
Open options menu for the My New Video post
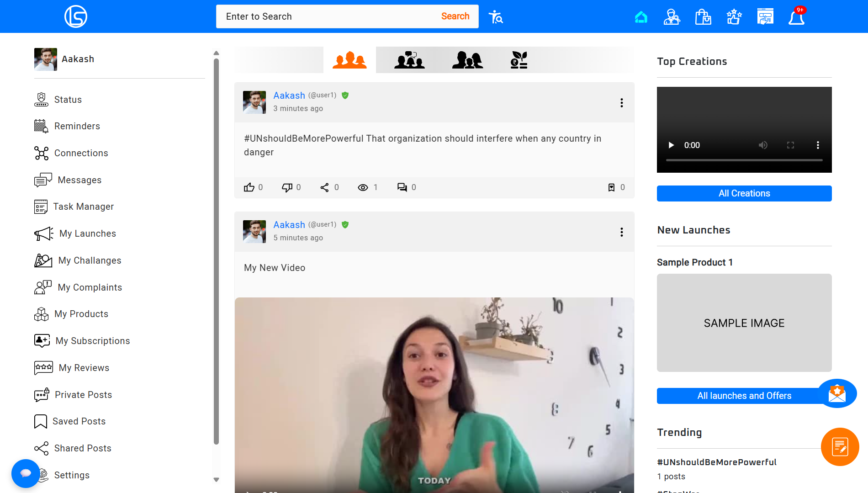pos(622,232)
